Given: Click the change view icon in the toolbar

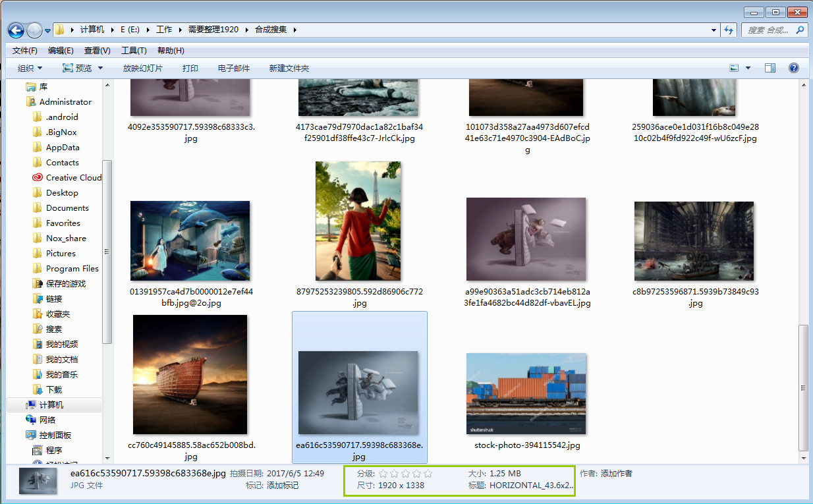Looking at the screenshot, I should click(735, 68).
